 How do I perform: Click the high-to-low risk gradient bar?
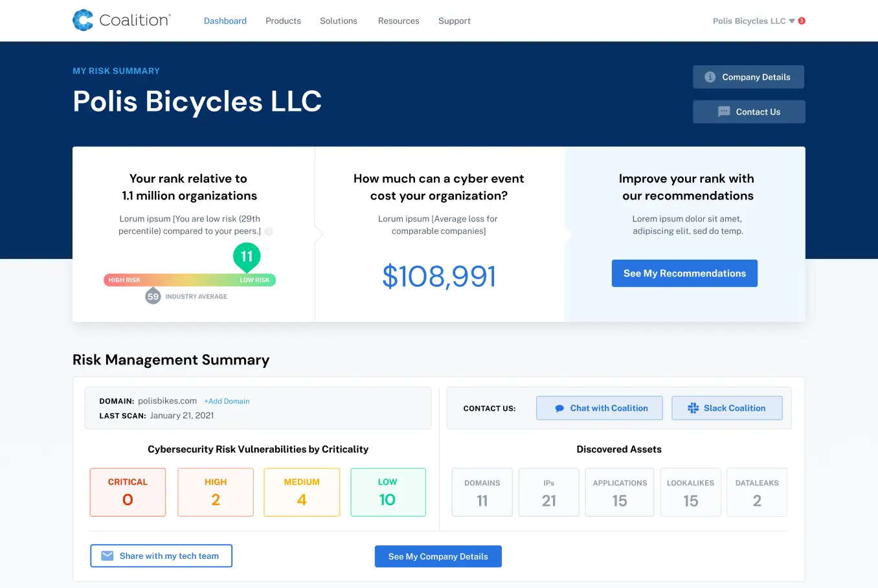(190, 280)
